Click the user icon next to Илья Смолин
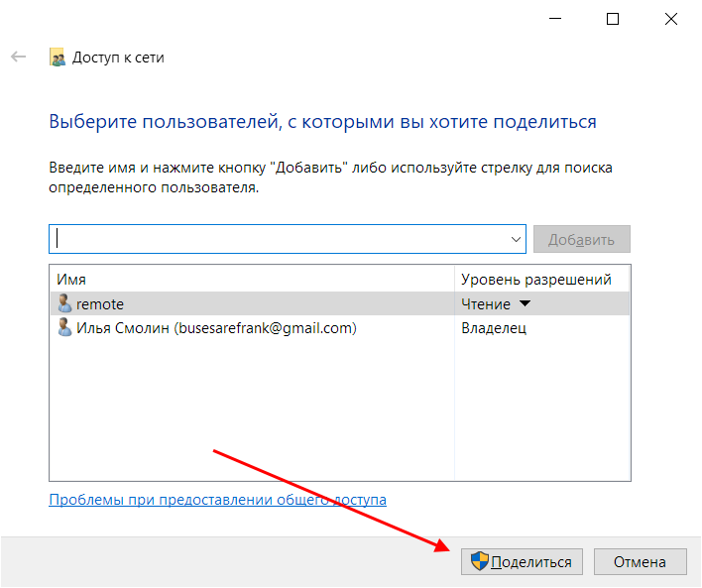Screen dimensions: 702x588 click(64, 327)
